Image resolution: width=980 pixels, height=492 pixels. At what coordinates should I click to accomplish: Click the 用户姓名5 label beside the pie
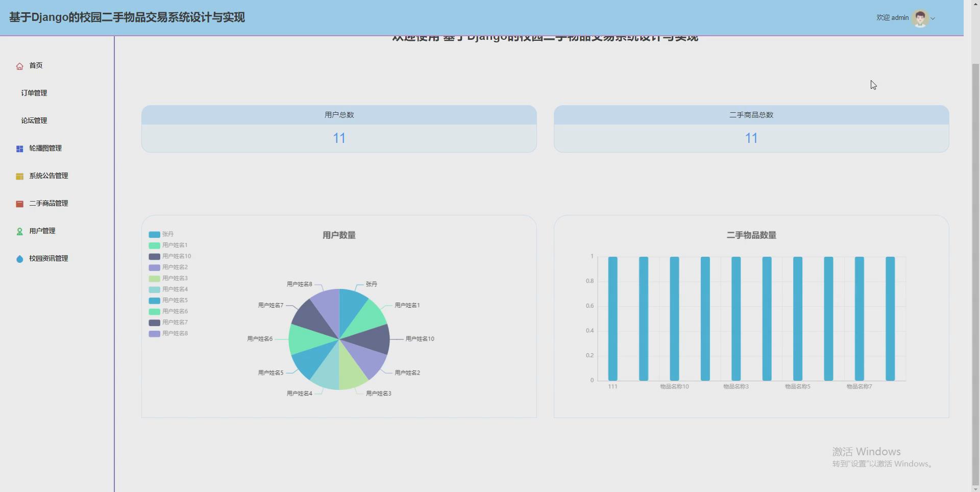[271, 373]
